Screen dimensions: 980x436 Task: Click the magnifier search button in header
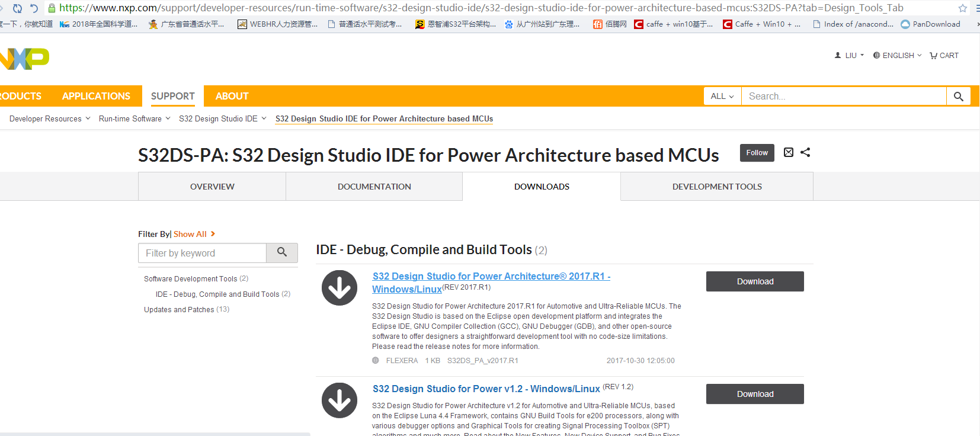tap(958, 96)
